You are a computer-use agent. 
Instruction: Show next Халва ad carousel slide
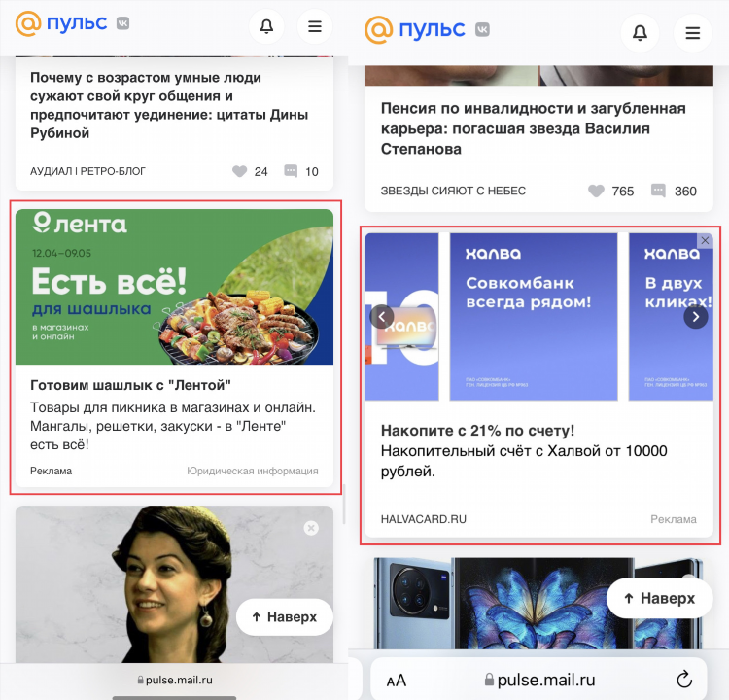[696, 317]
